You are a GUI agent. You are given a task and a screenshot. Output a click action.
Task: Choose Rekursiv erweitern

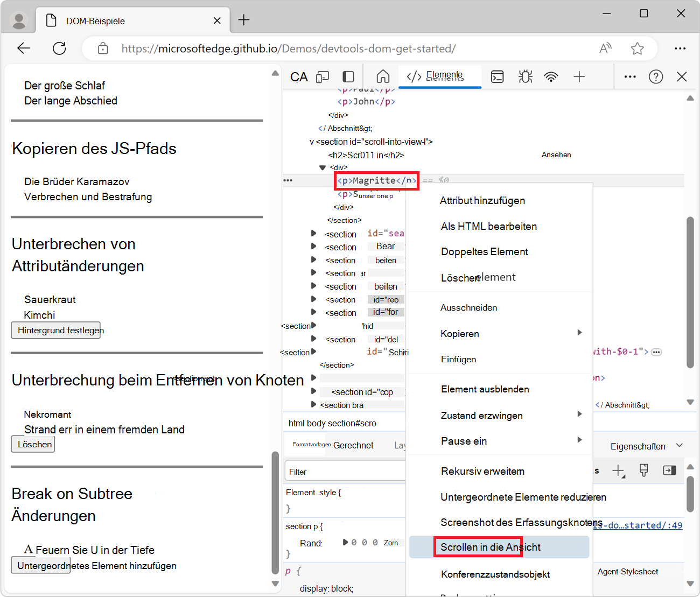tap(483, 471)
